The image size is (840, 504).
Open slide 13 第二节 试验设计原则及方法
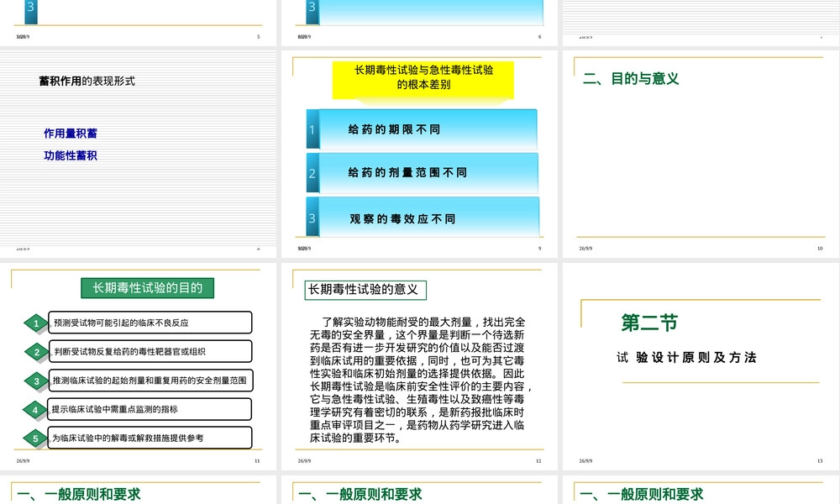(x=701, y=365)
